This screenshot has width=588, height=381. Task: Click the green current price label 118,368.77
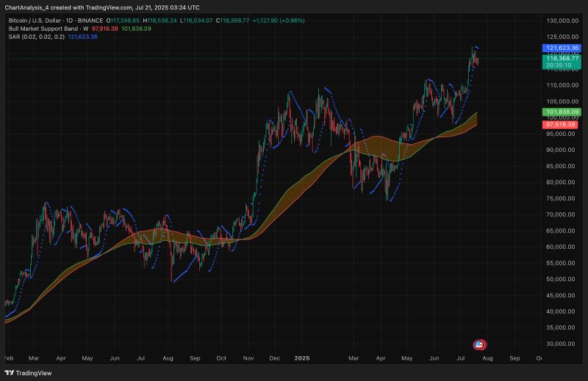pos(562,58)
